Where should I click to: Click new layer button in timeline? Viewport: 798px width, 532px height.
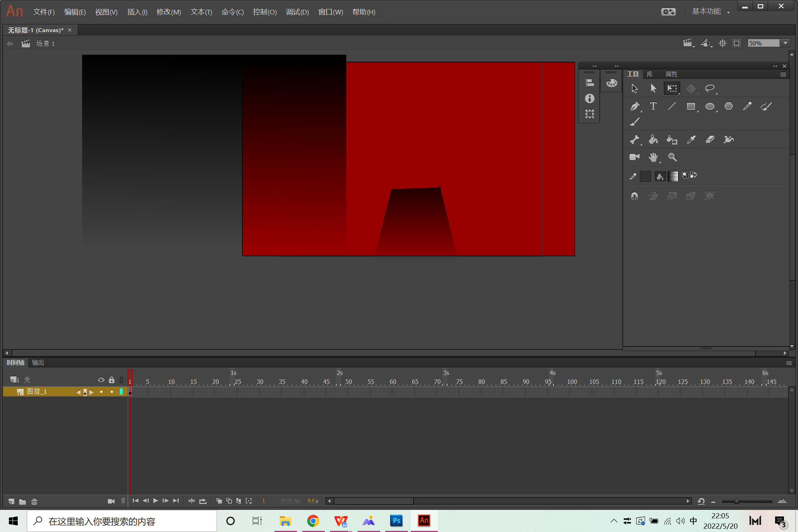[11, 501]
